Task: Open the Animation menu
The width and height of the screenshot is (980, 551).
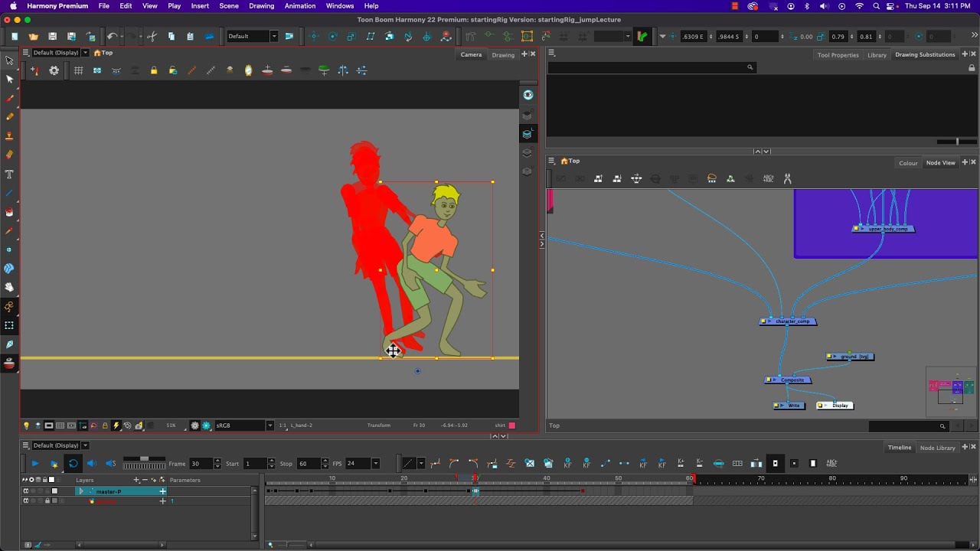Action: pos(300,6)
